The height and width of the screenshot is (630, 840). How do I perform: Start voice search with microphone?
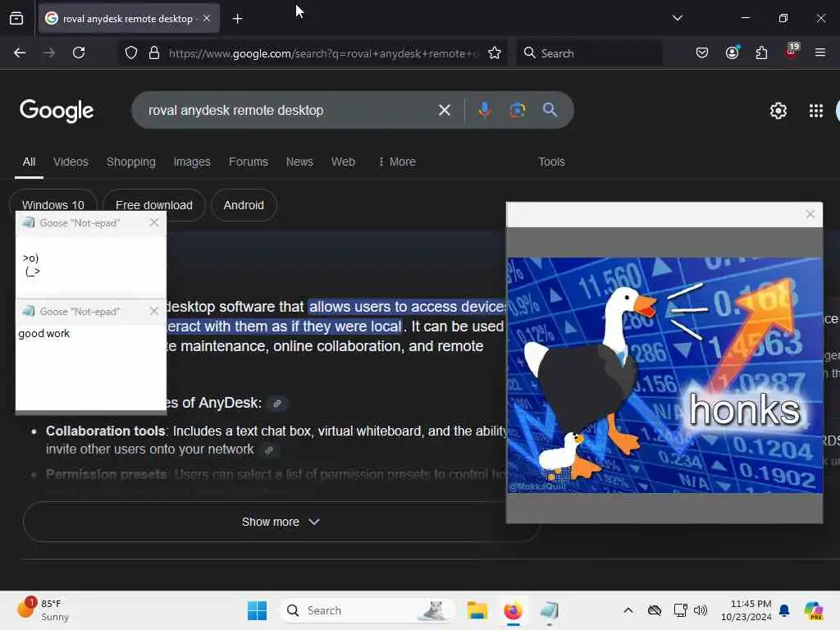pyautogui.click(x=484, y=110)
